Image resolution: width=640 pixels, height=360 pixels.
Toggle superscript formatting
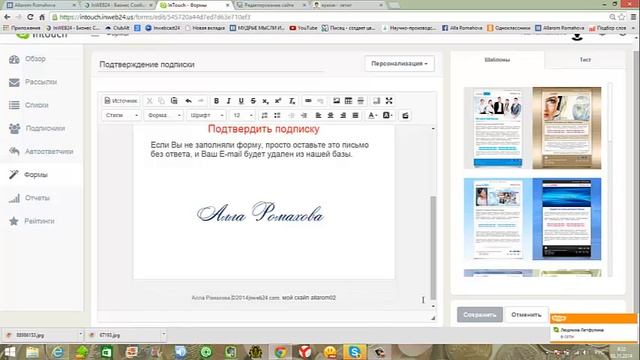pos(278,101)
